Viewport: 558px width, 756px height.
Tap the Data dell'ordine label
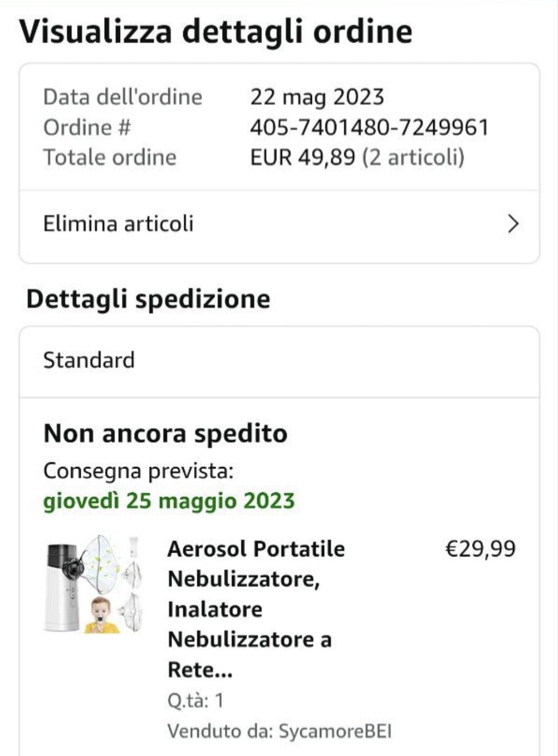click(123, 97)
